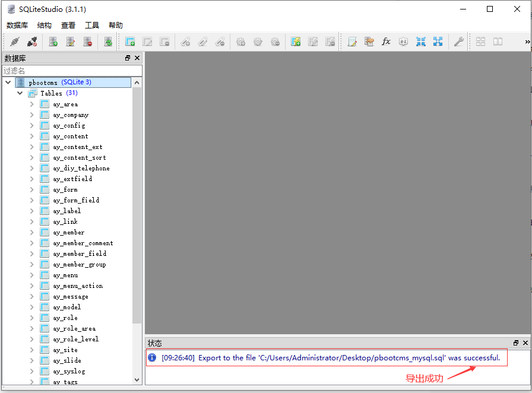
Task: Click the add database toolbar icon
Action: pyautogui.click(x=53, y=42)
